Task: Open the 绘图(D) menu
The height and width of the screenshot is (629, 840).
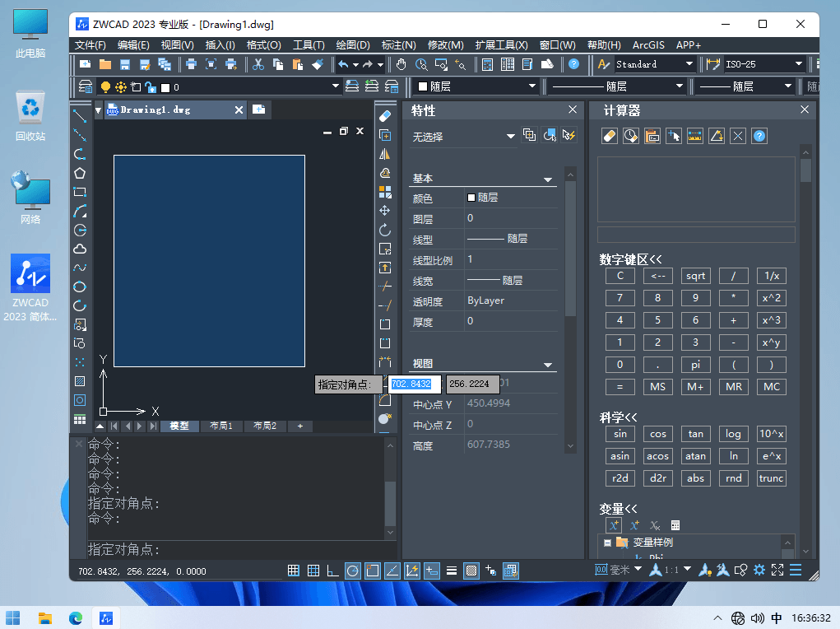Action: pos(352,45)
